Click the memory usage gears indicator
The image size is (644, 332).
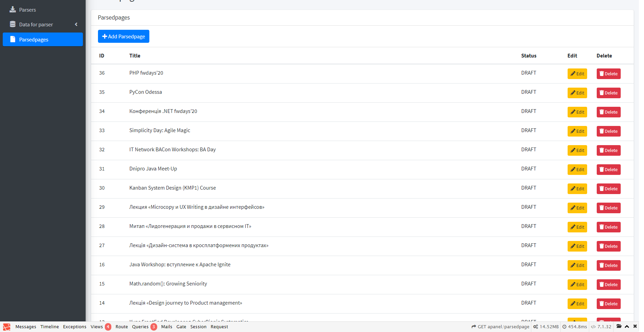point(546,327)
